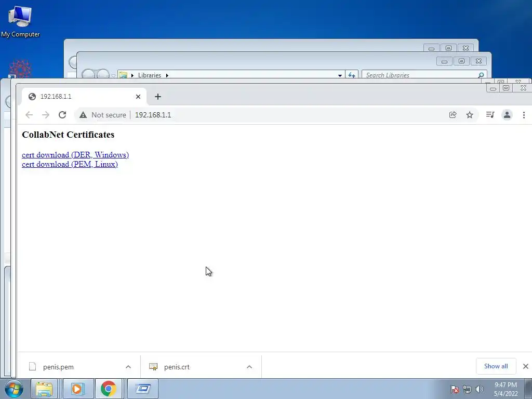Screen dimensions: 532x399
Task: Open the Windows Start menu
Action: point(14,389)
